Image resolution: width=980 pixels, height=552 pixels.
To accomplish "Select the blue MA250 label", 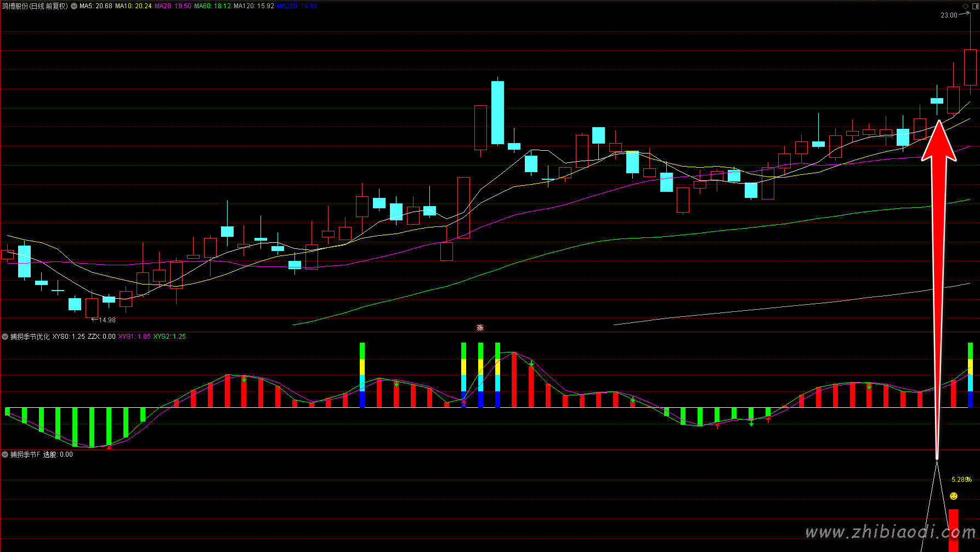I will tap(297, 6).
